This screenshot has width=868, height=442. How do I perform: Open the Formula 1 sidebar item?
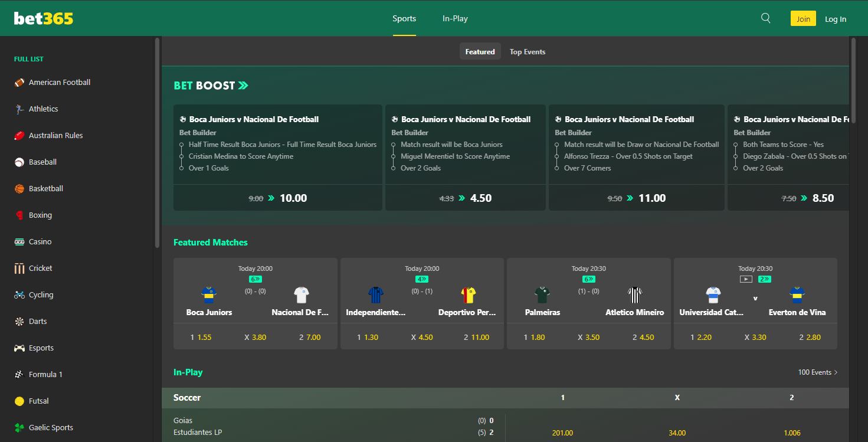[x=77, y=375]
